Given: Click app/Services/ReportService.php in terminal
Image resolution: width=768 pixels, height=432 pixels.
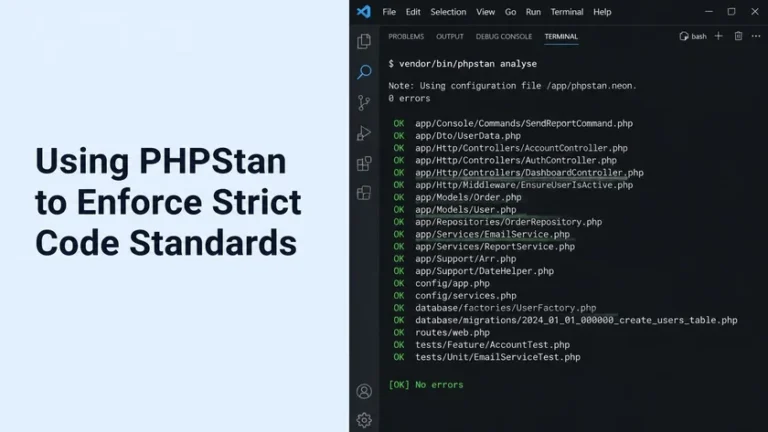Looking at the screenshot, I should click(495, 246).
